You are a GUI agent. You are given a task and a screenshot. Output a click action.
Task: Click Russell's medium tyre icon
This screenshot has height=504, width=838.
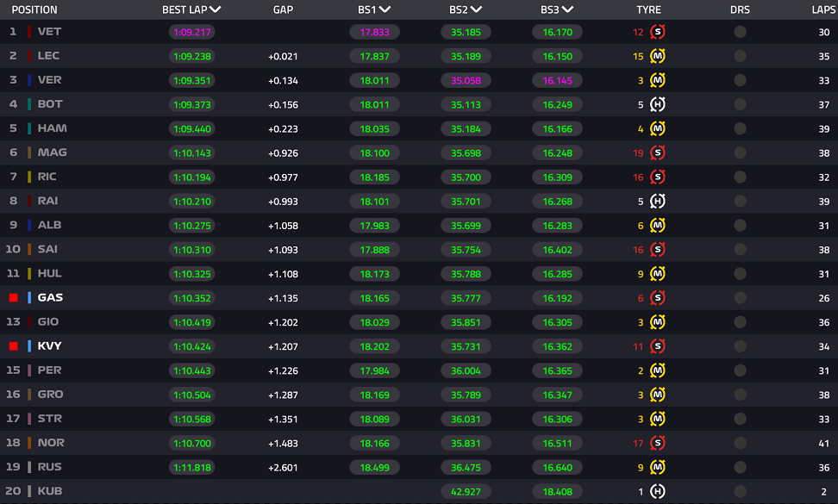click(x=657, y=467)
